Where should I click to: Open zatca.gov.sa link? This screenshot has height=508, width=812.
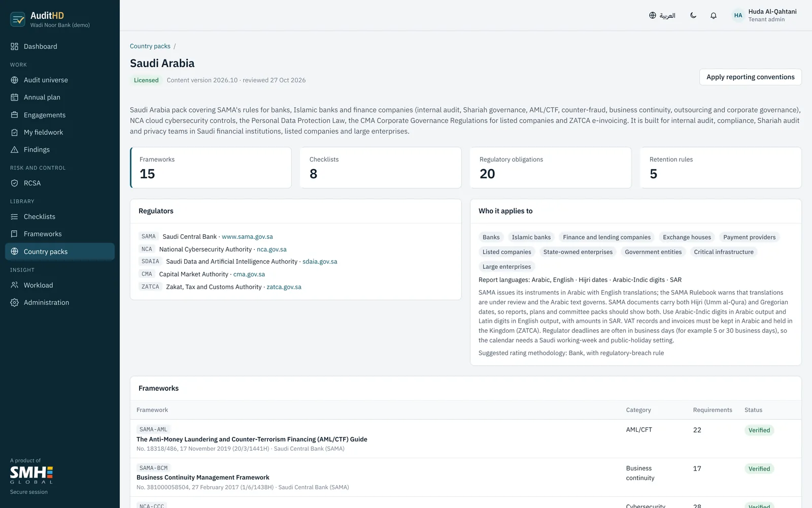284,287
